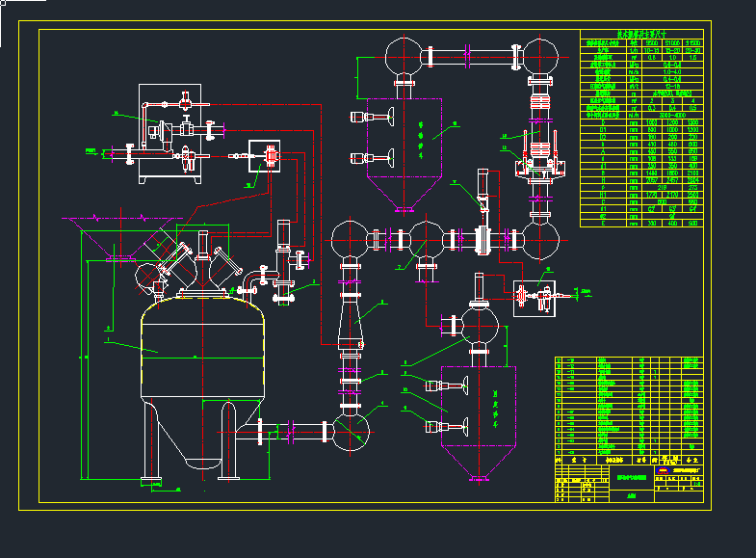Click the upper level sensor on the upper silo
This screenshot has height=558, width=756.
click(371, 118)
